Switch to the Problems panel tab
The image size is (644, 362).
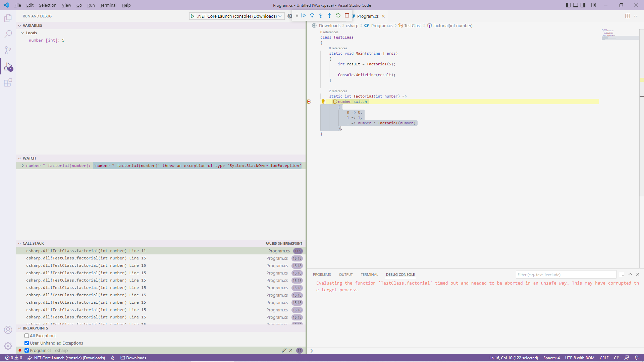(x=322, y=275)
